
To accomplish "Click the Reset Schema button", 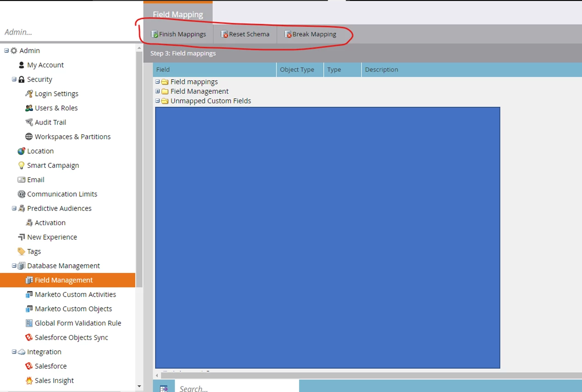I will (245, 34).
